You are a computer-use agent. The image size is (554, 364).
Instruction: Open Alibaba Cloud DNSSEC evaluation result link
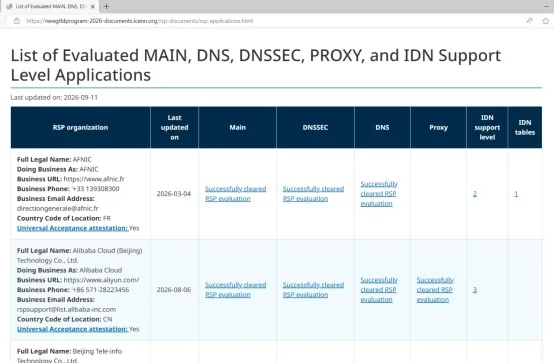313,290
